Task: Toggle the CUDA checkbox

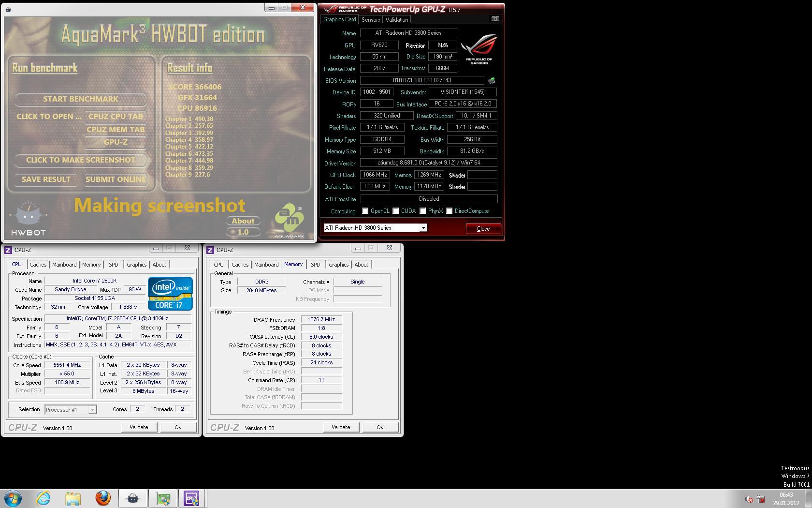Action: click(x=396, y=211)
